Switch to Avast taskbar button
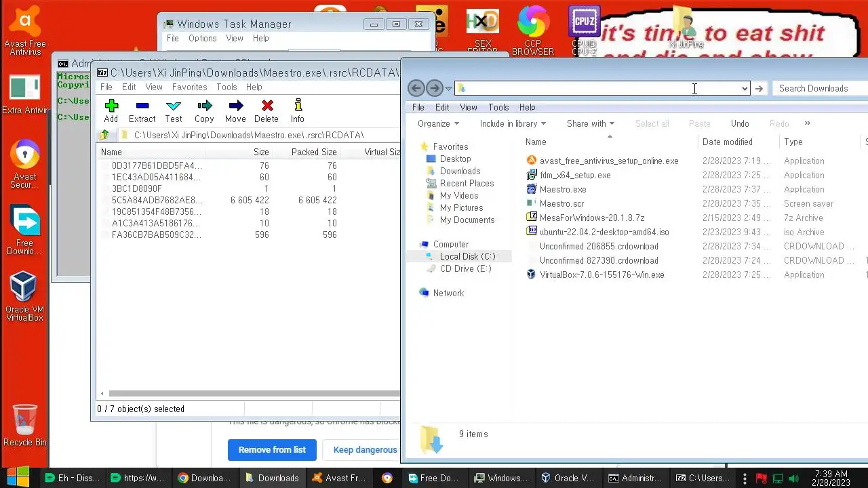Viewport: 868px width, 488px height. pos(339,478)
